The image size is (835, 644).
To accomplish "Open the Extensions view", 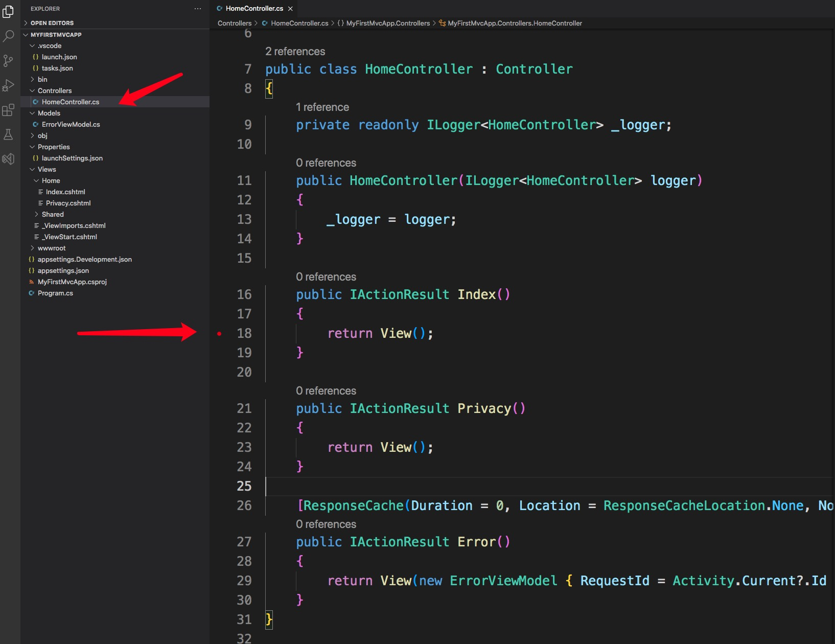I will [x=8, y=110].
